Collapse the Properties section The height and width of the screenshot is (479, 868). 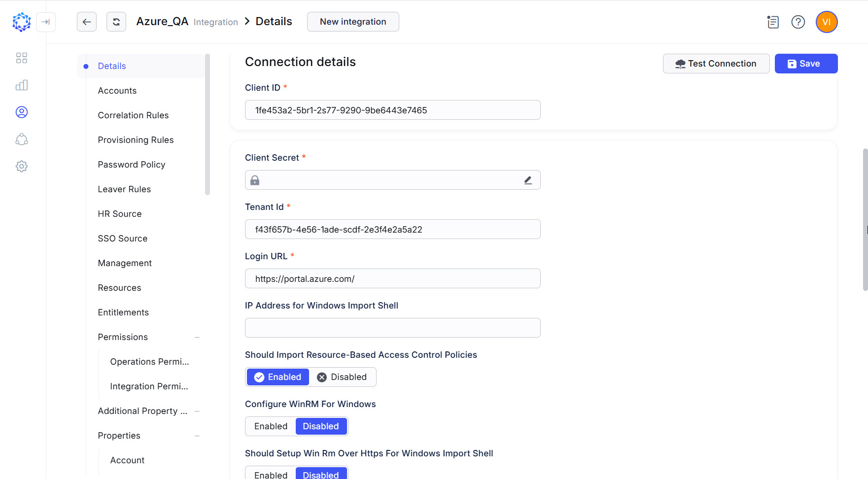197,436
